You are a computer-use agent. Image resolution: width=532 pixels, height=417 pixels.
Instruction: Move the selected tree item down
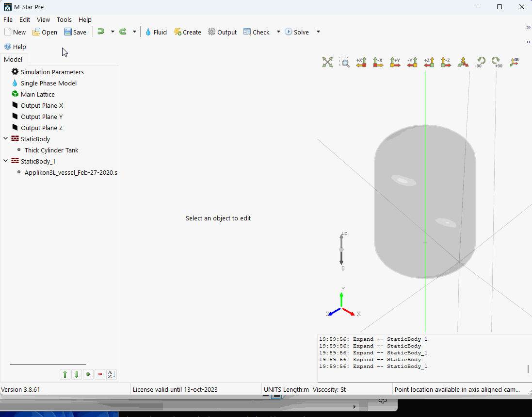point(77,375)
